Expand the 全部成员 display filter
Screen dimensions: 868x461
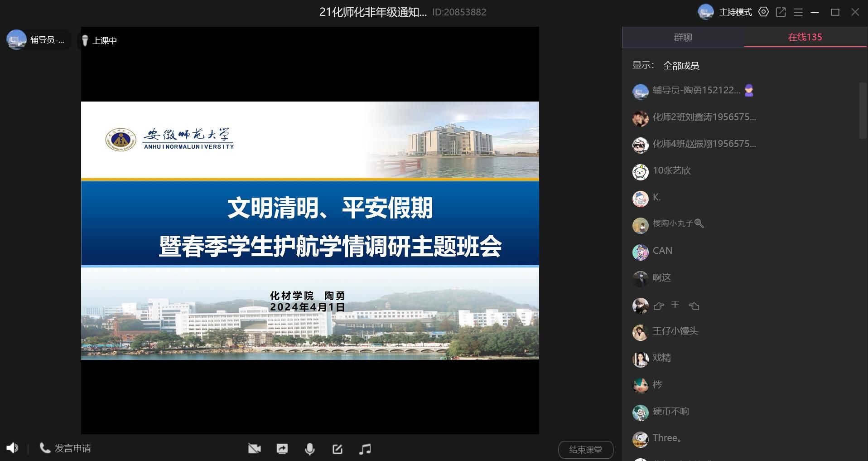coord(681,66)
